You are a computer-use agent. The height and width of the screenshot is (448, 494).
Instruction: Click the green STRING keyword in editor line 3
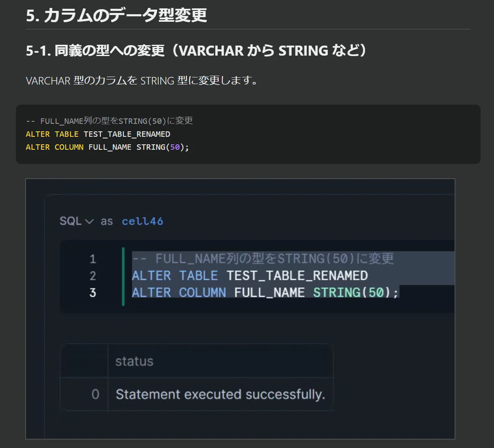[337, 292]
